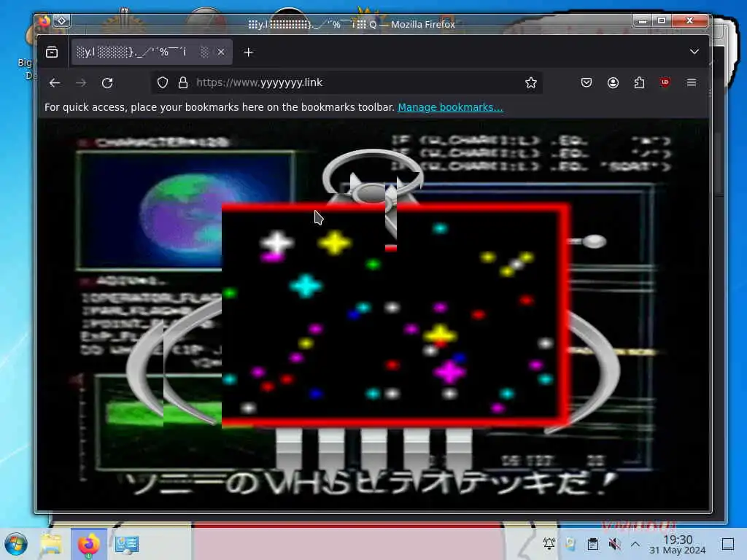747x560 pixels.
Task: Focus the URL address bar
Action: (347, 83)
